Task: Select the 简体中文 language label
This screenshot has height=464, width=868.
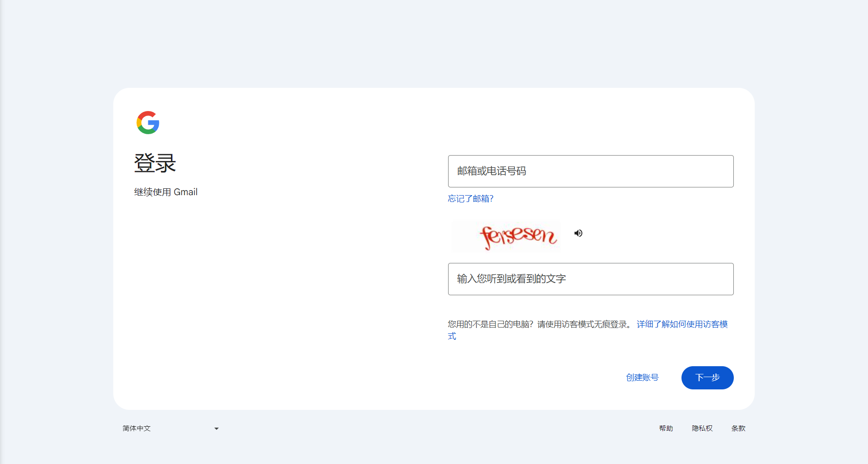Action: pos(136,428)
